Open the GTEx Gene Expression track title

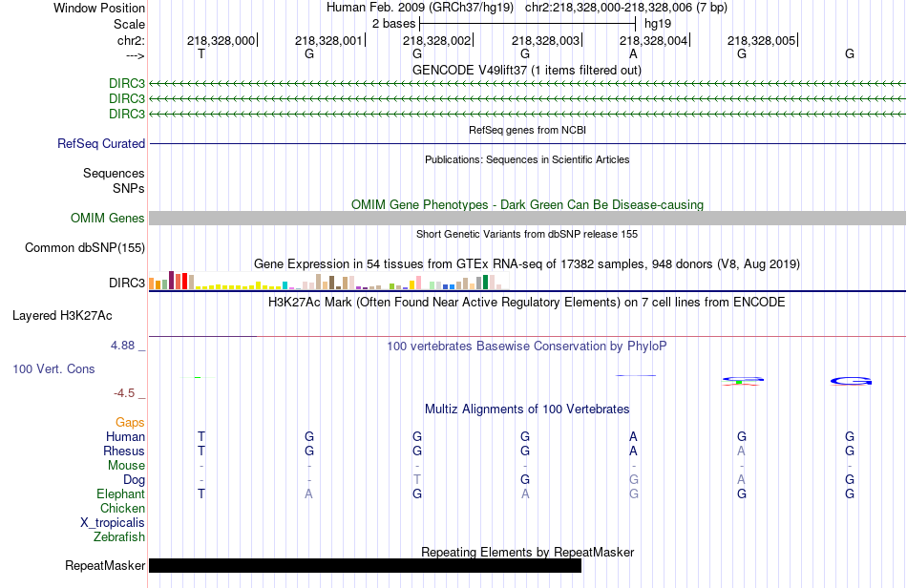coord(527,264)
